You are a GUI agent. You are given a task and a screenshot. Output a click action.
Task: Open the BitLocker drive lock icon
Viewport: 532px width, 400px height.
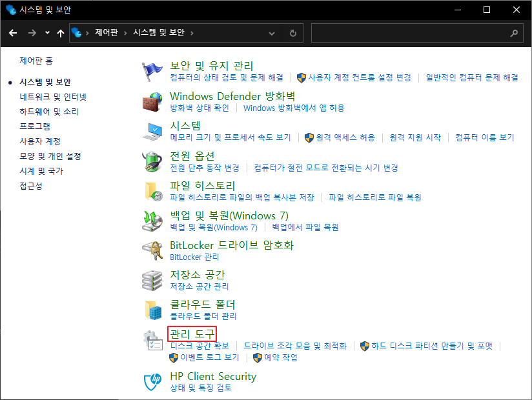coord(152,250)
